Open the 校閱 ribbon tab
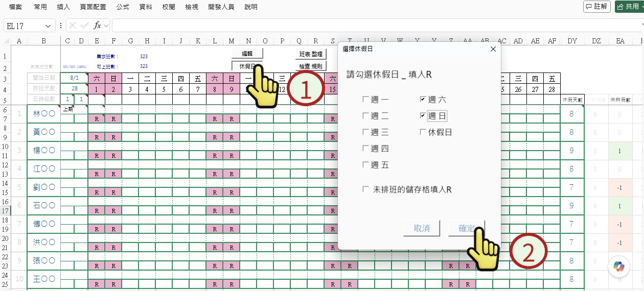 [x=169, y=7]
